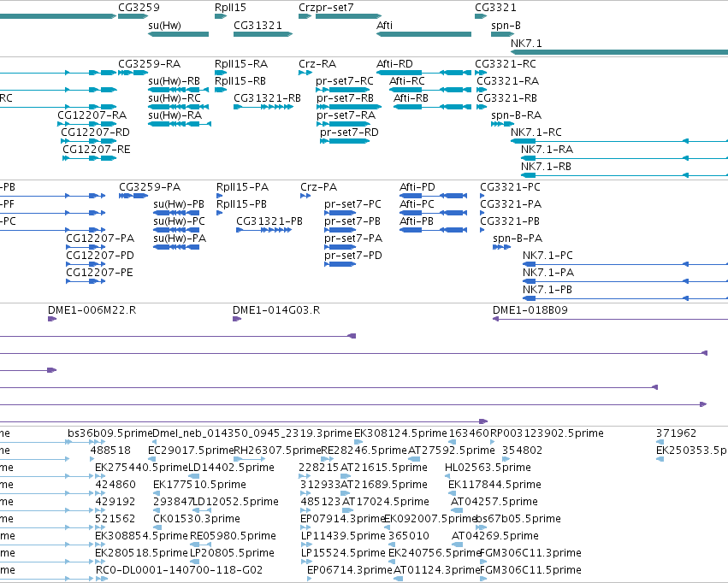
Task: Select transcript label CG31321-RB
Action: click(x=267, y=98)
